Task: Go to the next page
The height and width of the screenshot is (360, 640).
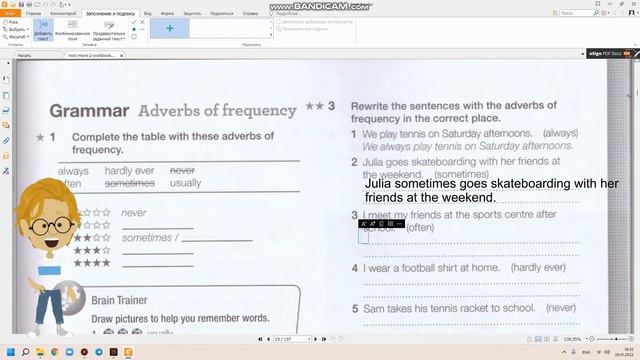Action: [x=316, y=339]
